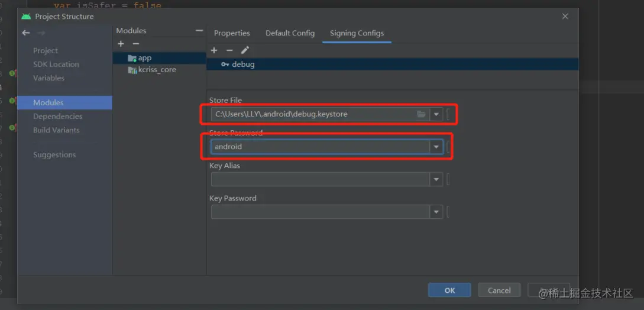Edit signing config with pencil icon

pyautogui.click(x=245, y=50)
